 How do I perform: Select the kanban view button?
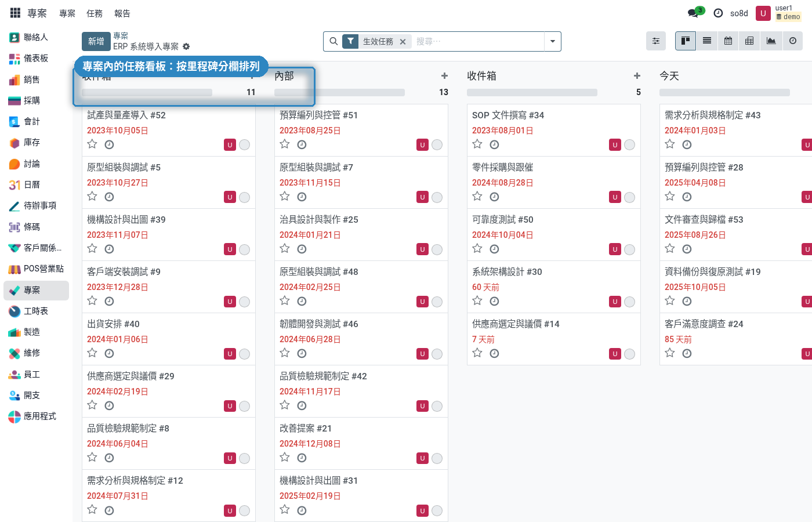click(x=686, y=41)
